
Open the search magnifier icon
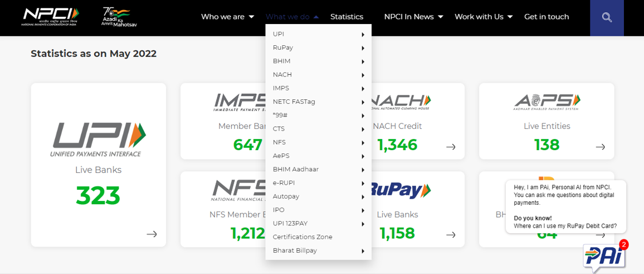point(607,17)
